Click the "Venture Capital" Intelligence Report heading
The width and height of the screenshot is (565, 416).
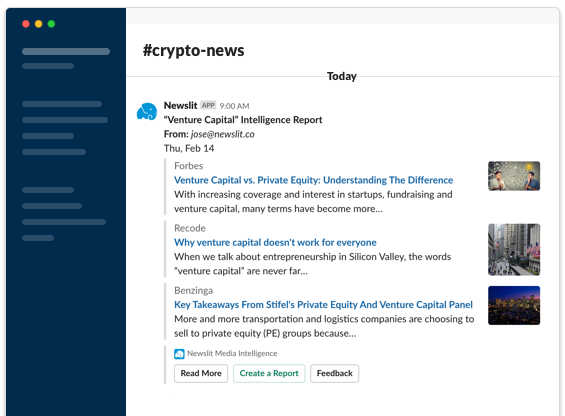tap(243, 120)
